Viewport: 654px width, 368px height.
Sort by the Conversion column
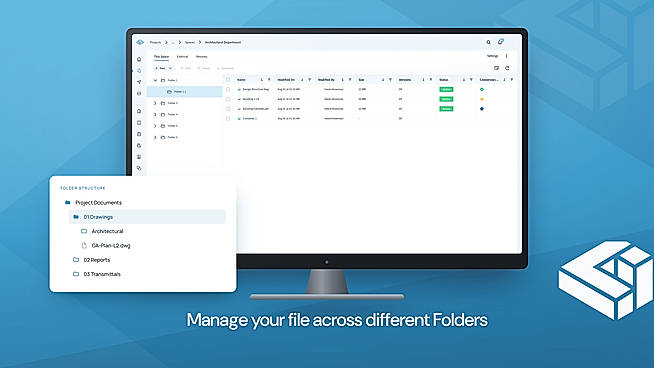click(x=504, y=80)
